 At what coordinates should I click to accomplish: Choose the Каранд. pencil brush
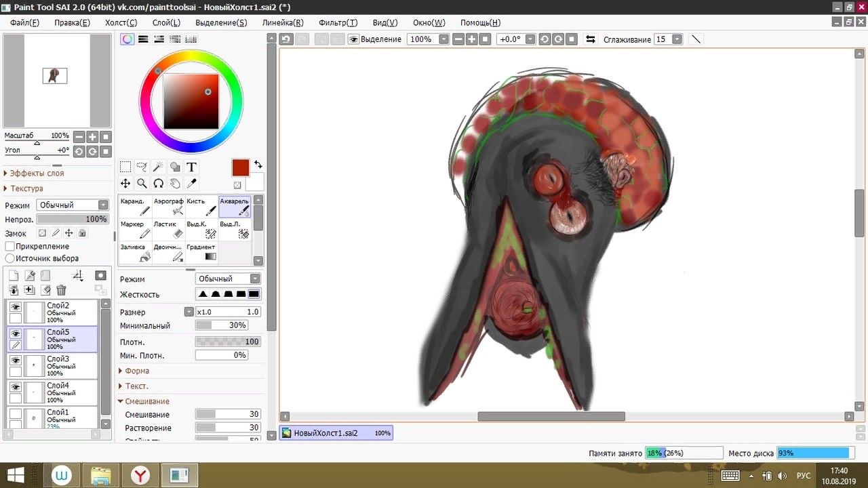(x=134, y=207)
